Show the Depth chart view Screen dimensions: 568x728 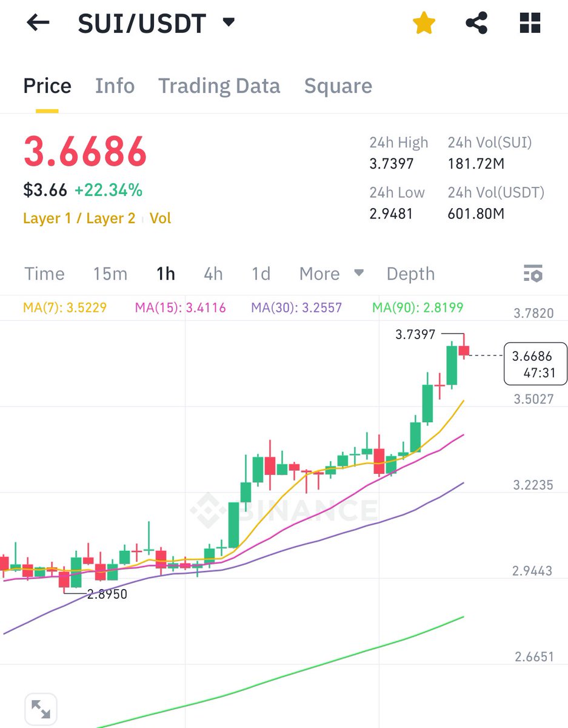(410, 274)
